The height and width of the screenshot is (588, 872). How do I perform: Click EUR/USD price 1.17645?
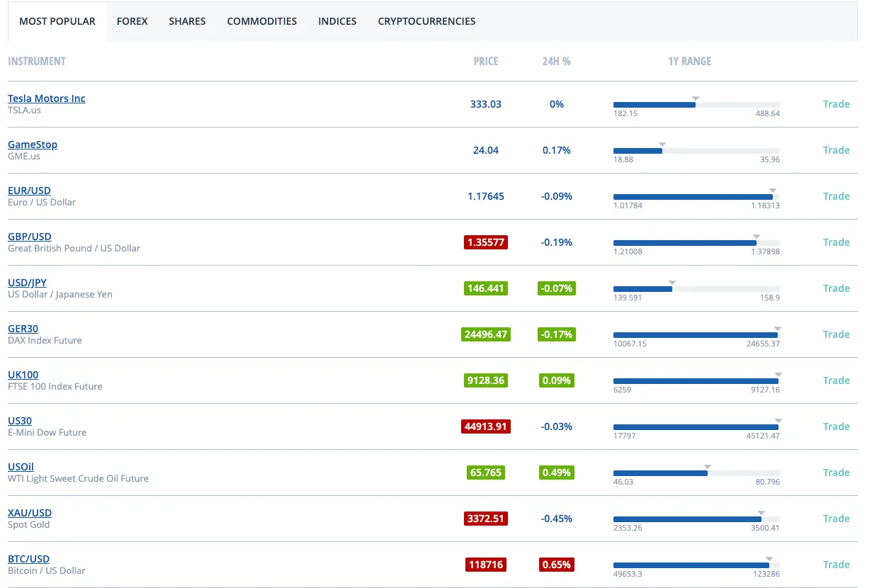coord(486,196)
